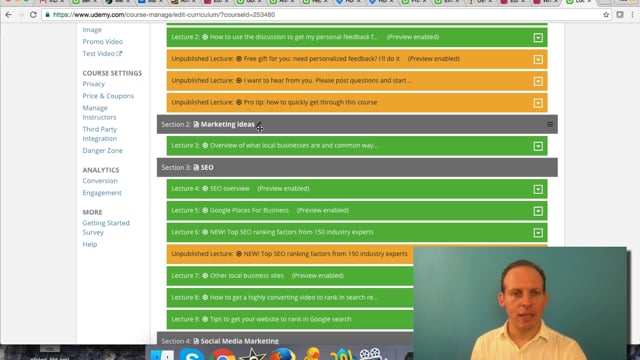Click 'Lecture 7: Other local business sites'
The height and width of the screenshot is (360, 640).
(x=227, y=276)
